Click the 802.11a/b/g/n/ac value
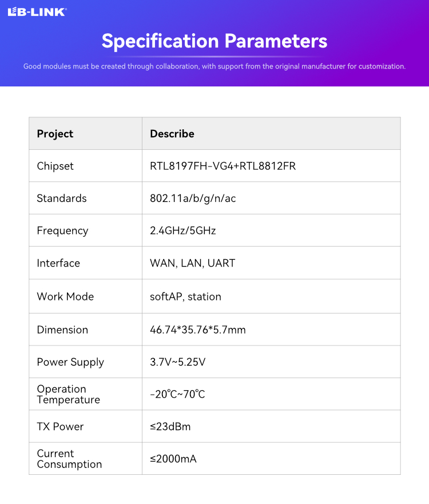The height and width of the screenshot is (504, 429). coord(193,199)
